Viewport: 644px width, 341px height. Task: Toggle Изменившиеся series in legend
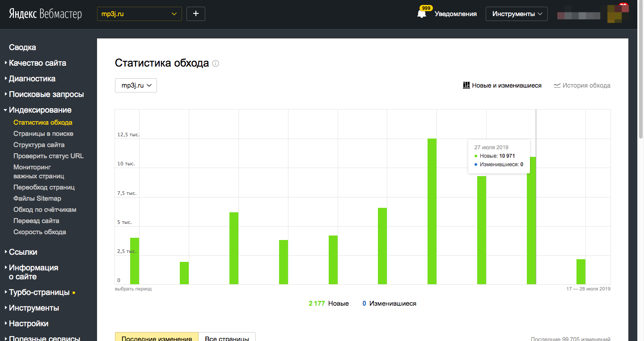click(x=389, y=303)
